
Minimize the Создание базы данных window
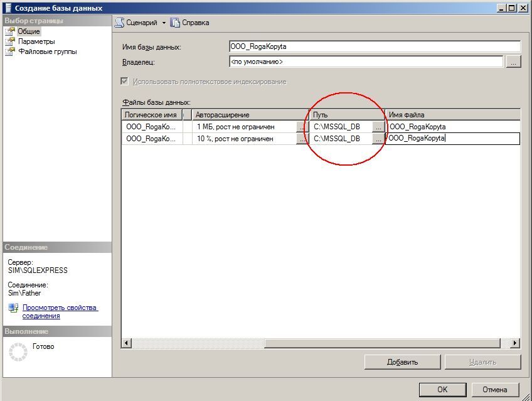[502, 8]
